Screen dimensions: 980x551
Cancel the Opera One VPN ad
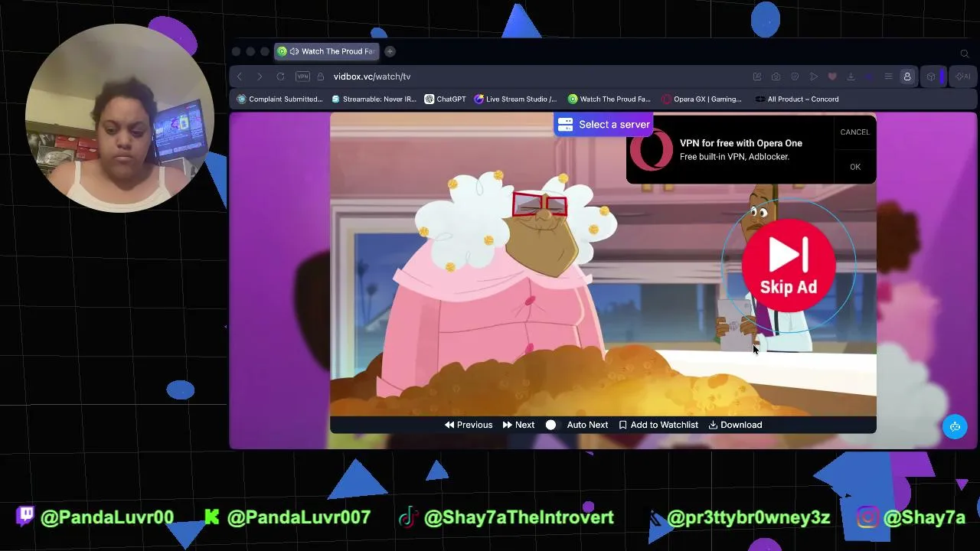pos(854,132)
